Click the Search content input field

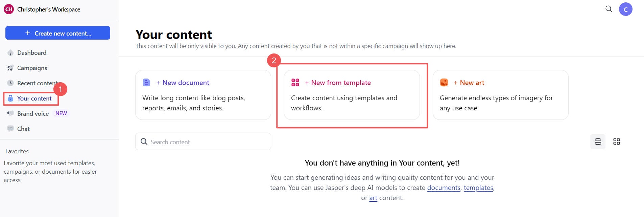[x=203, y=142]
